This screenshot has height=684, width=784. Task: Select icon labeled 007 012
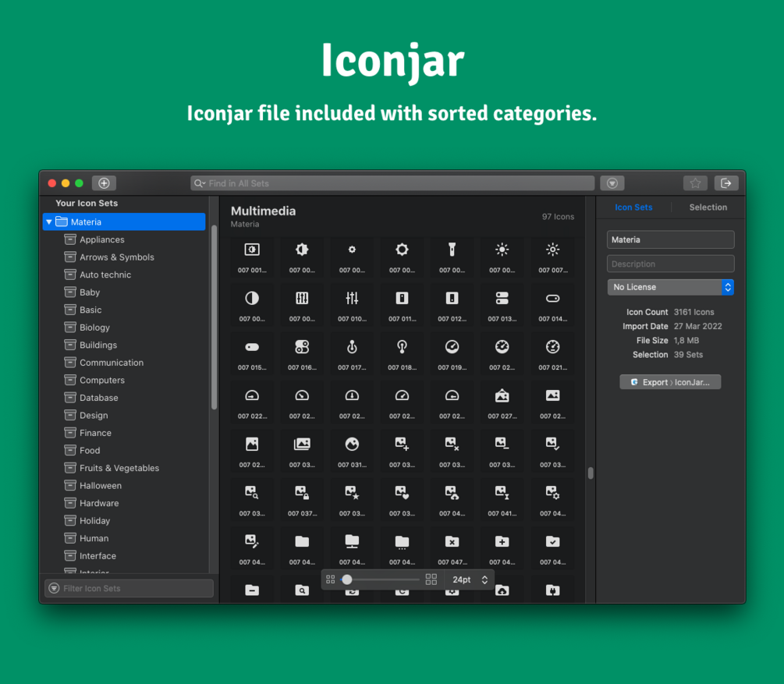click(x=452, y=306)
